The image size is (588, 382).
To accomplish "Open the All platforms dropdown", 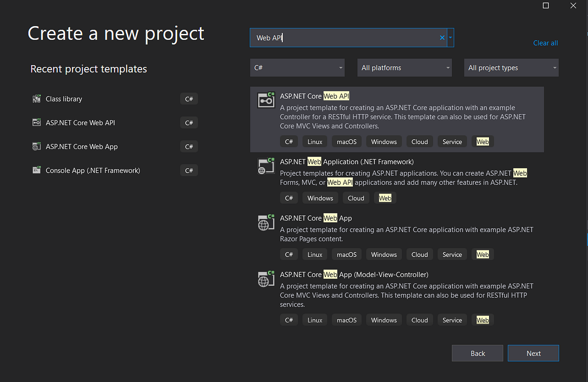I will 404,67.
